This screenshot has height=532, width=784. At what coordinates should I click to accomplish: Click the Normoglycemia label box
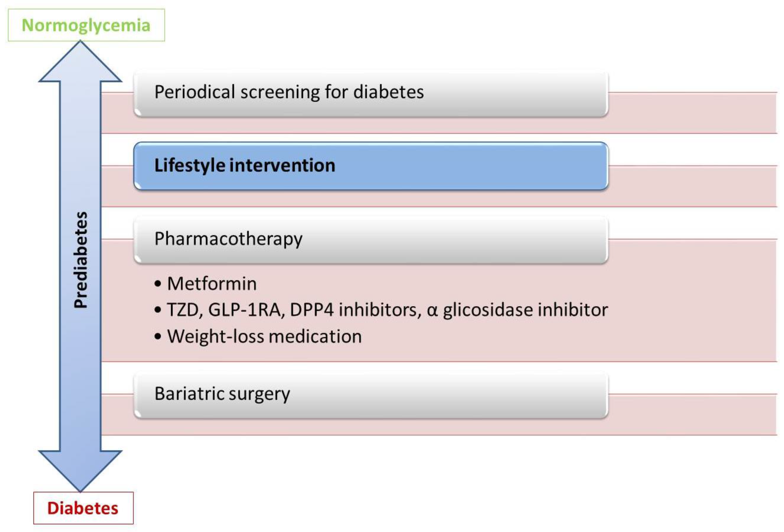(x=86, y=25)
